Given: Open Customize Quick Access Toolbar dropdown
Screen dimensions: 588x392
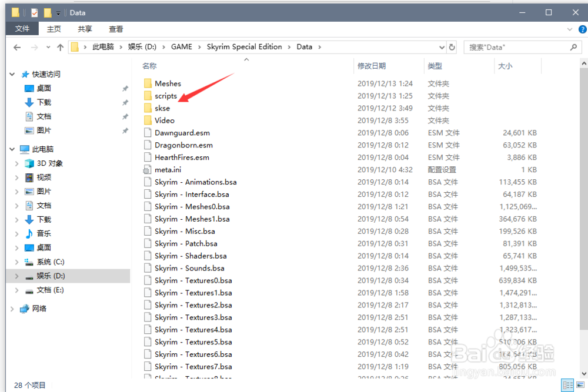Looking at the screenshot, I should 58,13.
